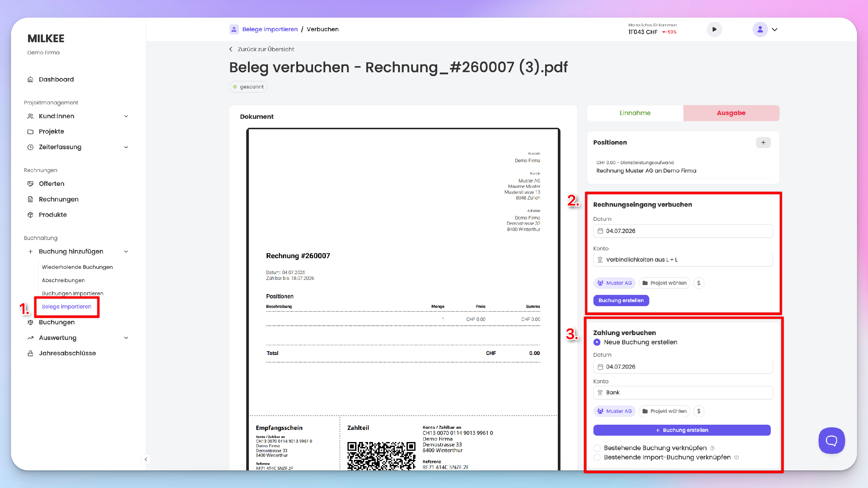The width and height of the screenshot is (868, 488).
Task: Expand the Zeiterfassung submenu chevron
Action: (126, 147)
